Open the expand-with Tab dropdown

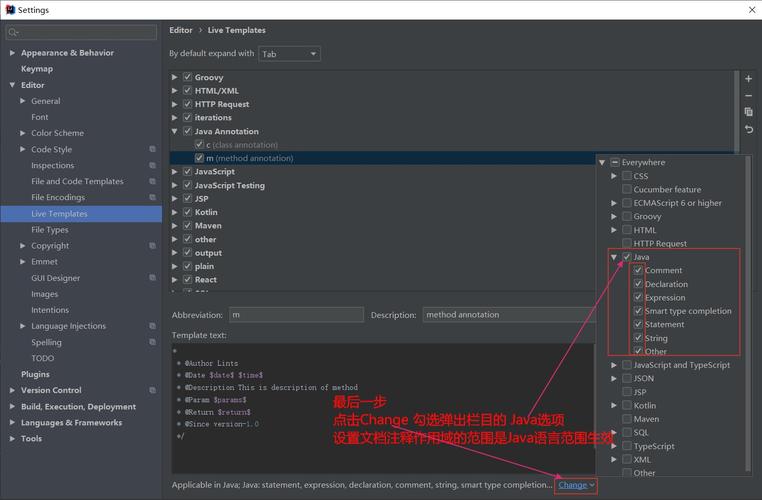[290, 53]
